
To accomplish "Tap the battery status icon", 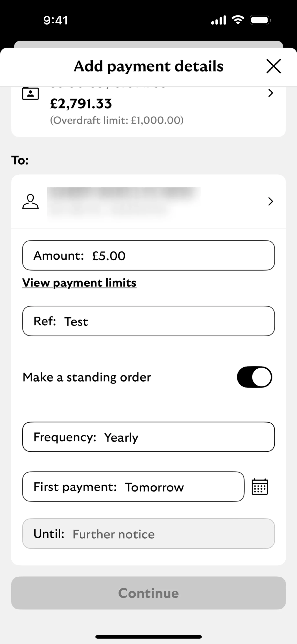I will click(260, 20).
